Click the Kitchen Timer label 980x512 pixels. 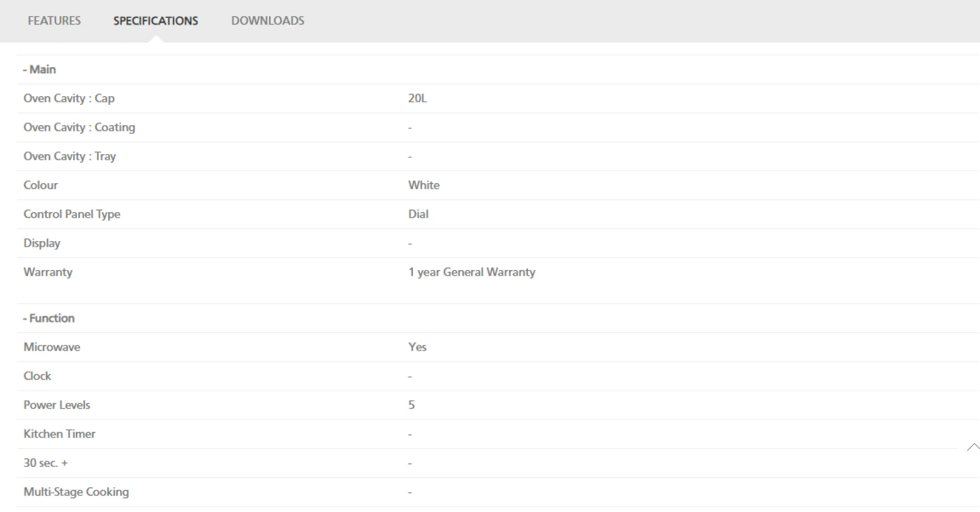tap(59, 434)
